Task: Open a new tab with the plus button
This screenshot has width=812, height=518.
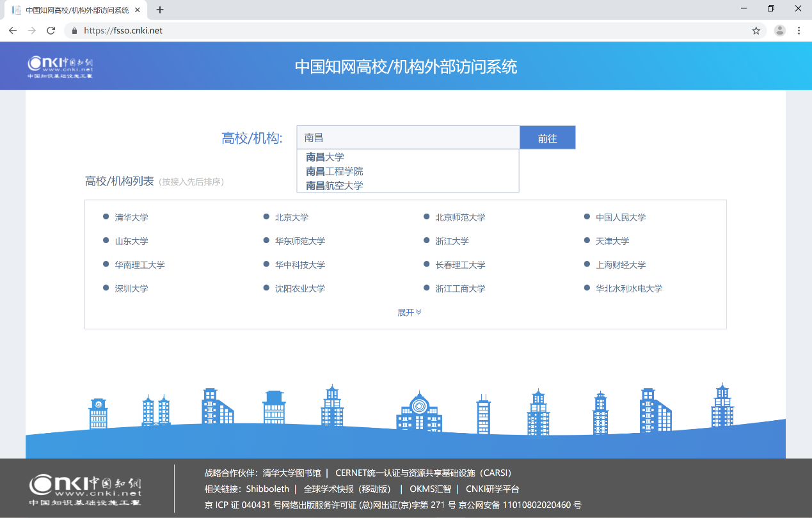Action: click(x=160, y=10)
